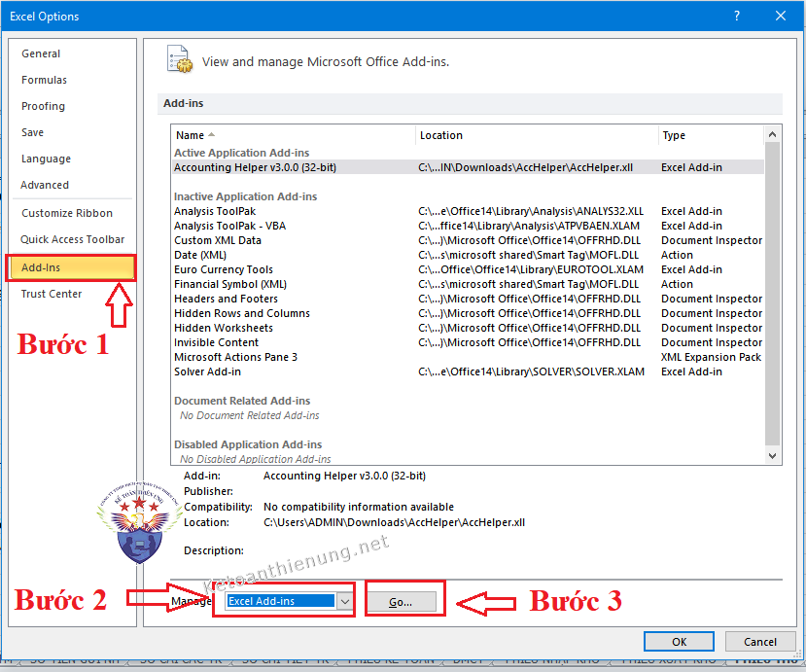Select the Solver Add-in row

(x=468, y=371)
